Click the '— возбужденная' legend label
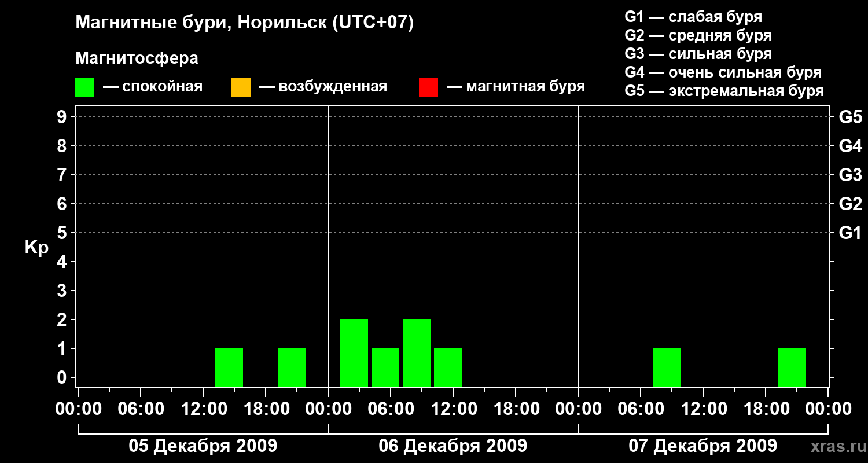868x463 pixels. (x=323, y=87)
